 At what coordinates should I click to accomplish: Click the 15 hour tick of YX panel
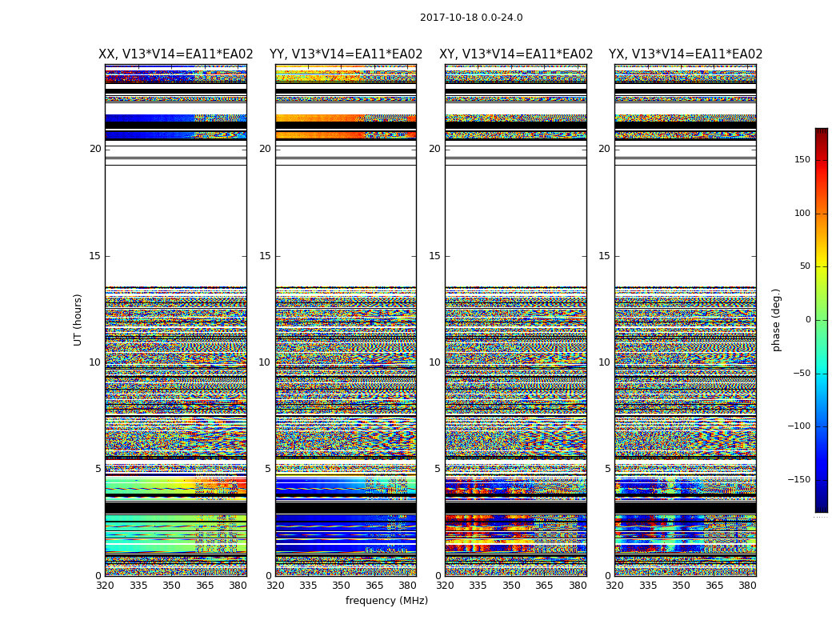point(604,256)
